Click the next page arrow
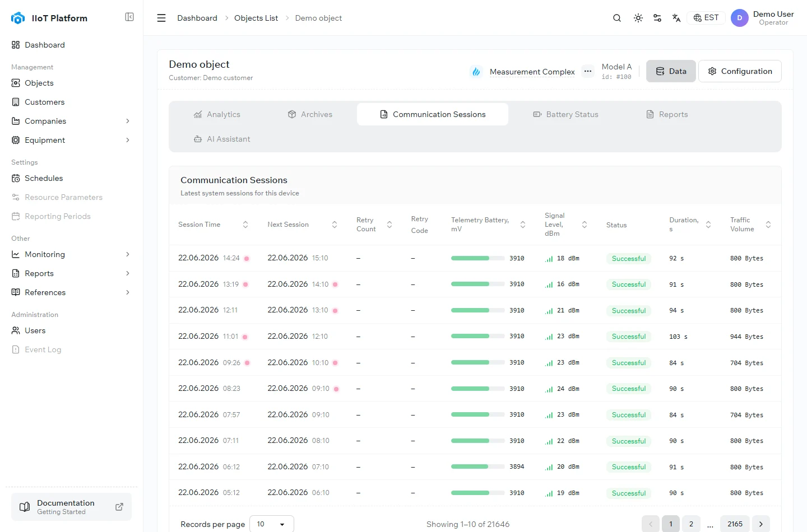The height and width of the screenshot is (532, 807). pyautogui.click(x=761, y=524)
